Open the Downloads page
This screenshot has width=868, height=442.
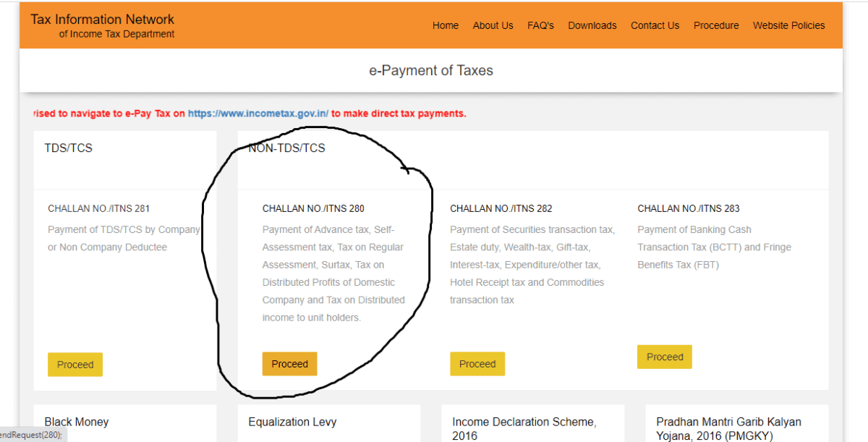(592, 25)
